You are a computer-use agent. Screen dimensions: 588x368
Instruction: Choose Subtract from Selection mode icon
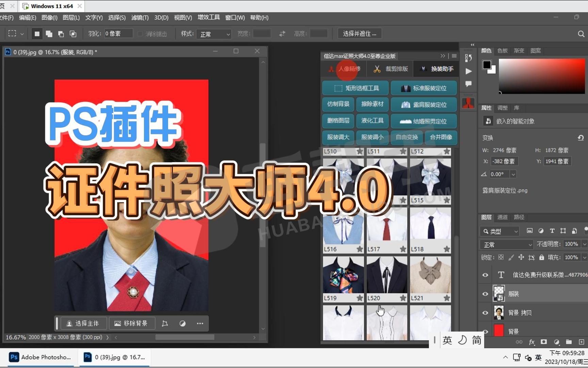pos(61,33)
